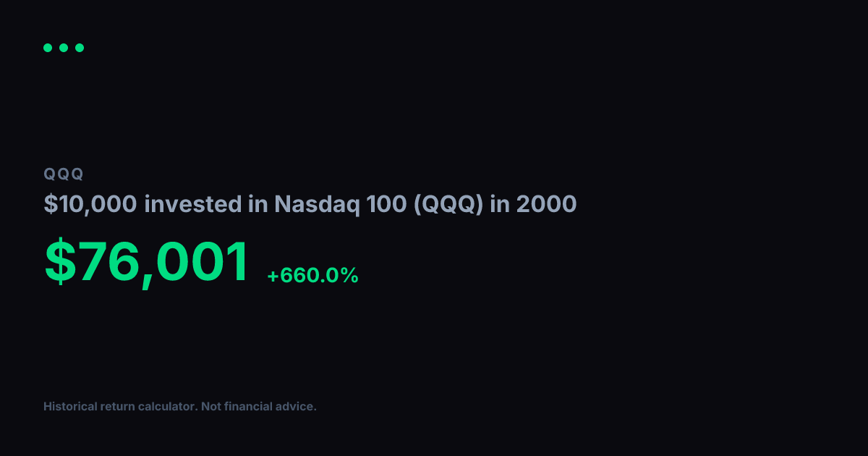Click the $10,000 amount in headline
This screenshot has width=868, height=456.
90,205
